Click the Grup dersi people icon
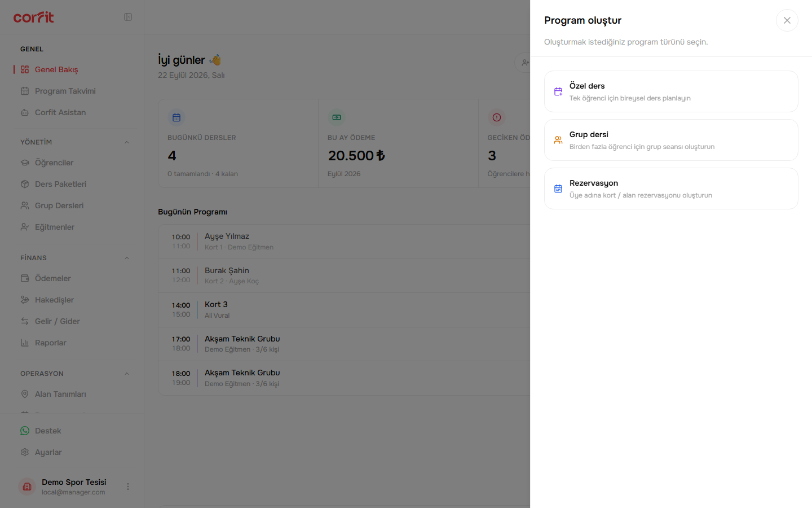Image resolution: width=812 pixels, height=508 pixels. (x=558, y=140)
